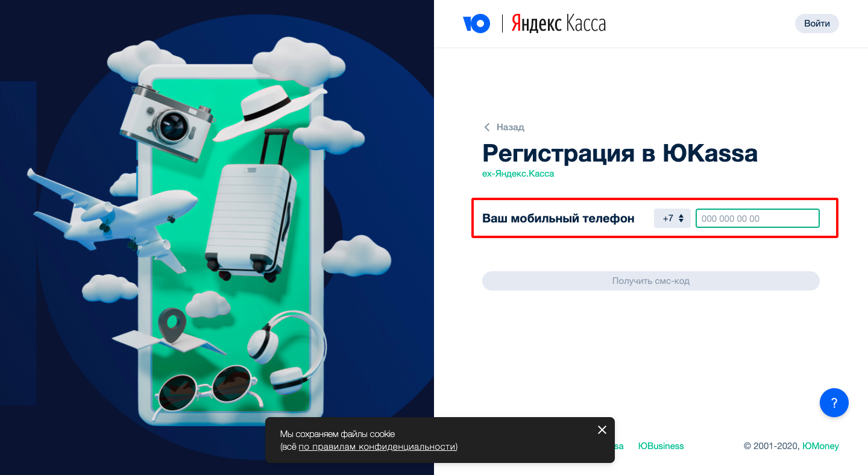Go back via the Назад link
The image size is (868, 475).
[x=510, y=127]
